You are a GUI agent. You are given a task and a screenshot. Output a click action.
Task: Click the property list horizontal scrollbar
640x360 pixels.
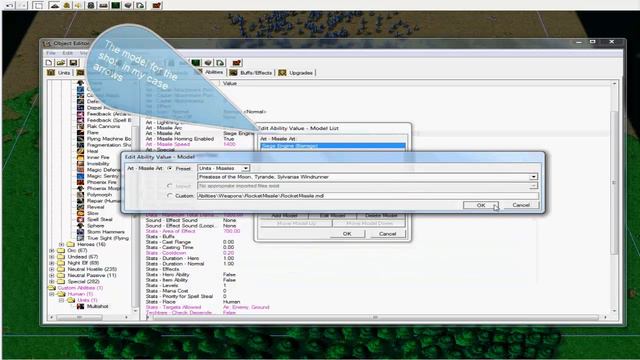click(x=376, y=317)
